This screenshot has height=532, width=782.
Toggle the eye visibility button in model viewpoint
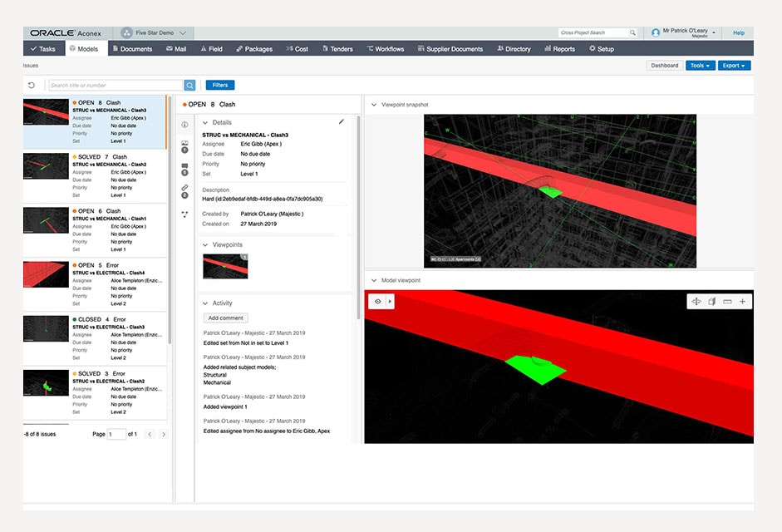377,302
